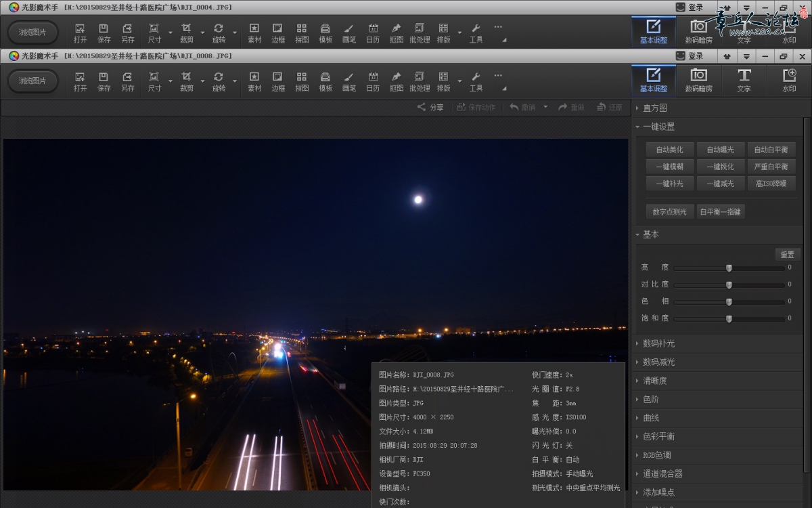
Task: Add a frame using 边框 in the DJI_0008 window
Action: pyautogui.click(x=278, y=81)
